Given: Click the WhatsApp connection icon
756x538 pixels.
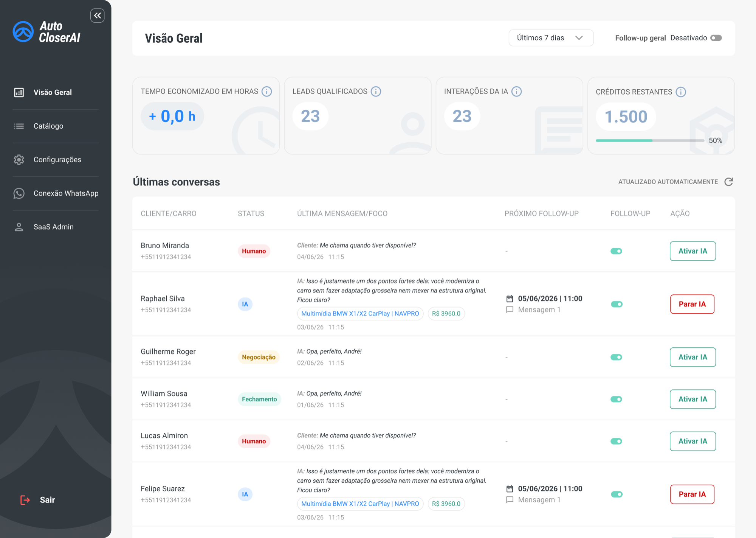Looking at the screenshot, I should point(19,193).
